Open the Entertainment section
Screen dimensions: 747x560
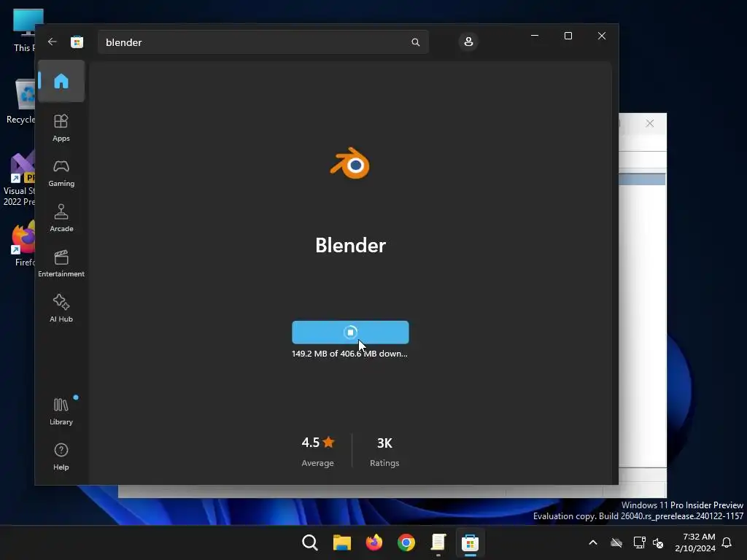pos(61,264)
